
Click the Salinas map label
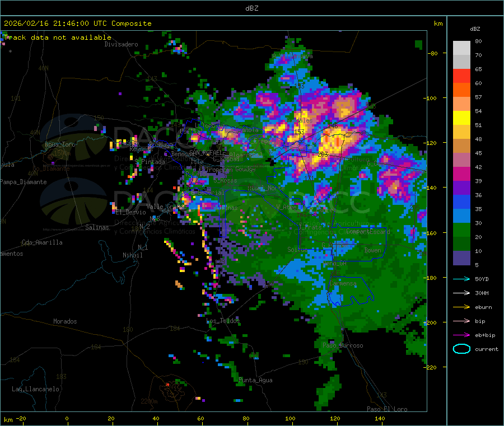(97, 227)
